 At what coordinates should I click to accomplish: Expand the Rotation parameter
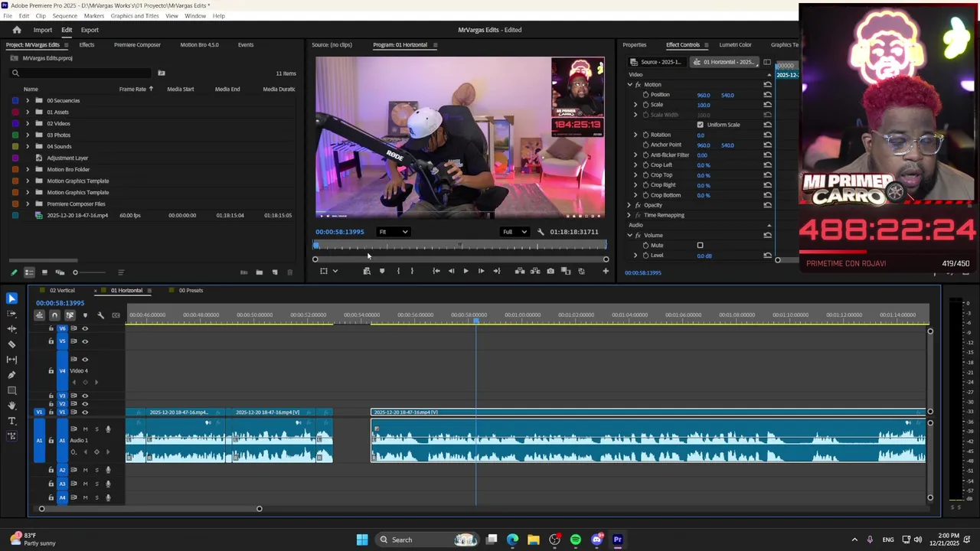coord(635,135)
